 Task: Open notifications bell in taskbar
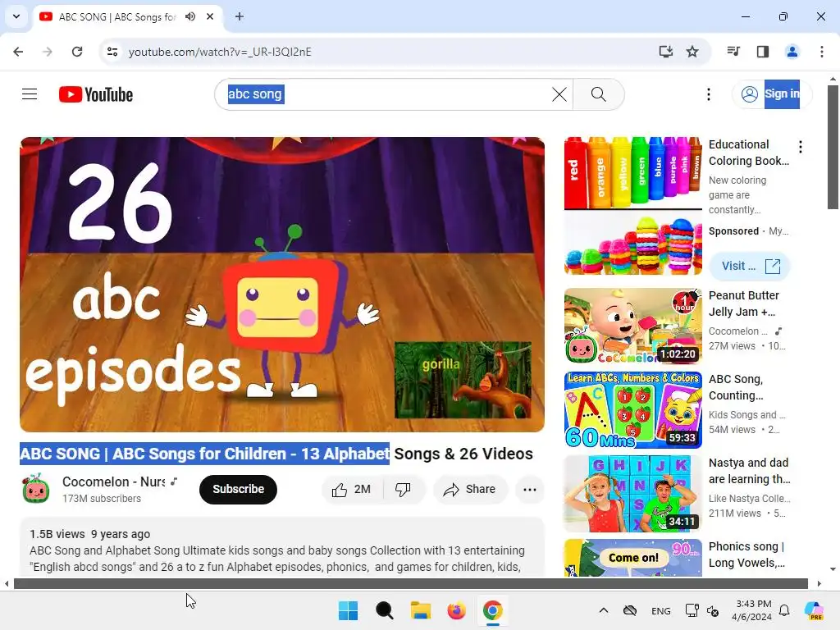click(x=784, y=610)
